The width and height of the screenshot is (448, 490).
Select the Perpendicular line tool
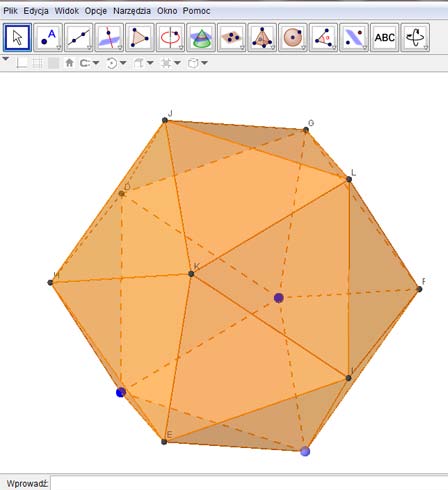[x=109, y=37]
